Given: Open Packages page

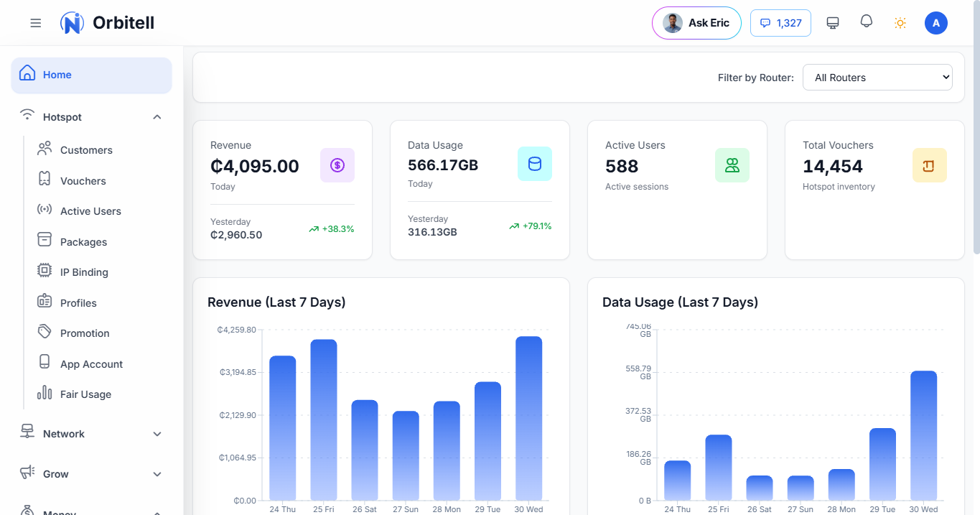Looking at the screenshot, I should coord(83,242).
